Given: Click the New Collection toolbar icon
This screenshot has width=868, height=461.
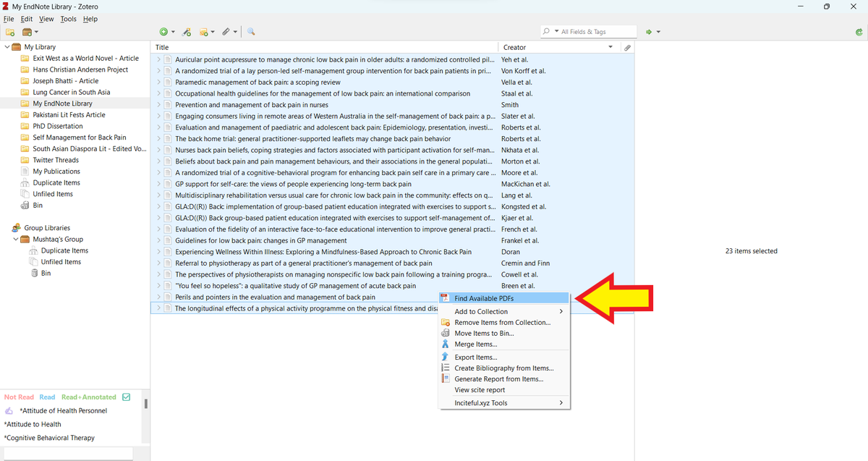Looking at the screenshot, I should [x=10, y=32].
